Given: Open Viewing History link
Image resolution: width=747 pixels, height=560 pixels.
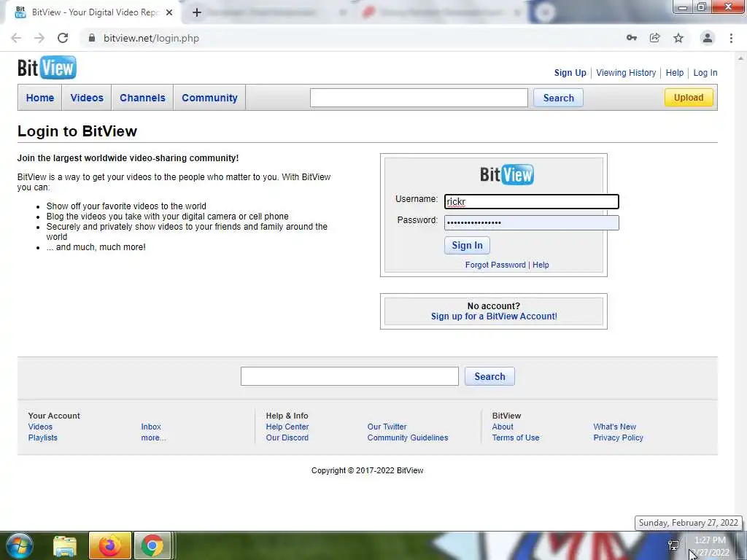Looking at the screenshot, I should click(626, 73).
